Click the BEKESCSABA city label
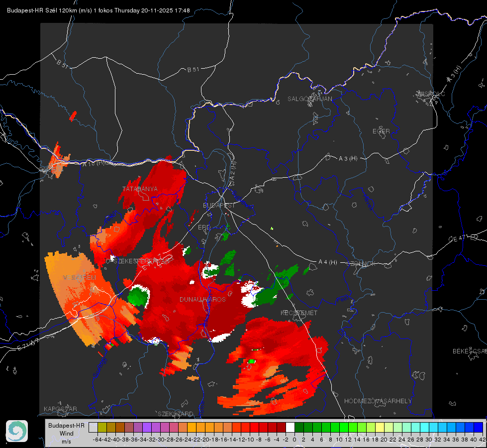 point(470,351)
